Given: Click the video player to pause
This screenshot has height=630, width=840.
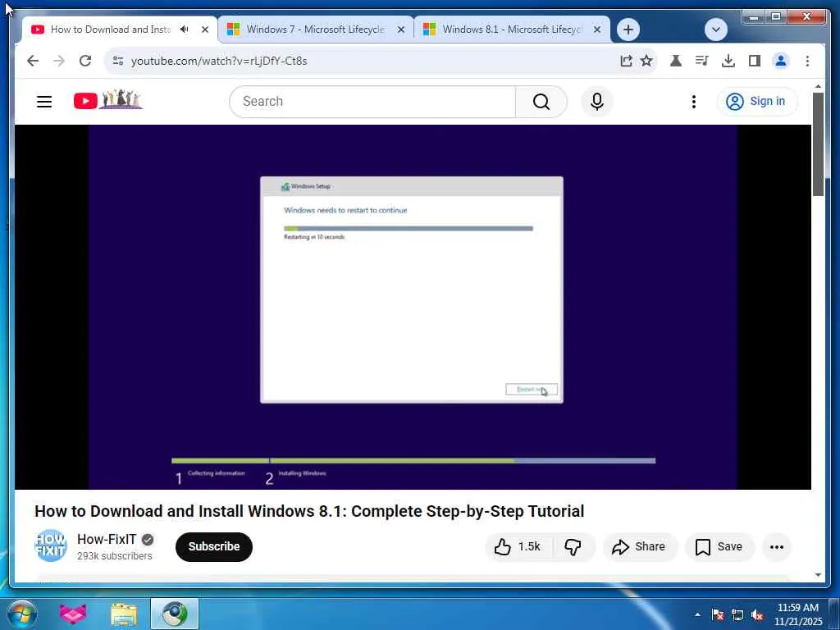Looking at the screenshot, I should [413, 307].
